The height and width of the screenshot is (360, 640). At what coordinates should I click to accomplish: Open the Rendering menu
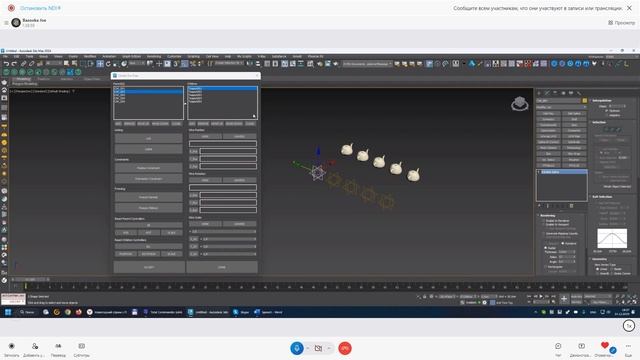pyautogui.click(x=154, y=56)
